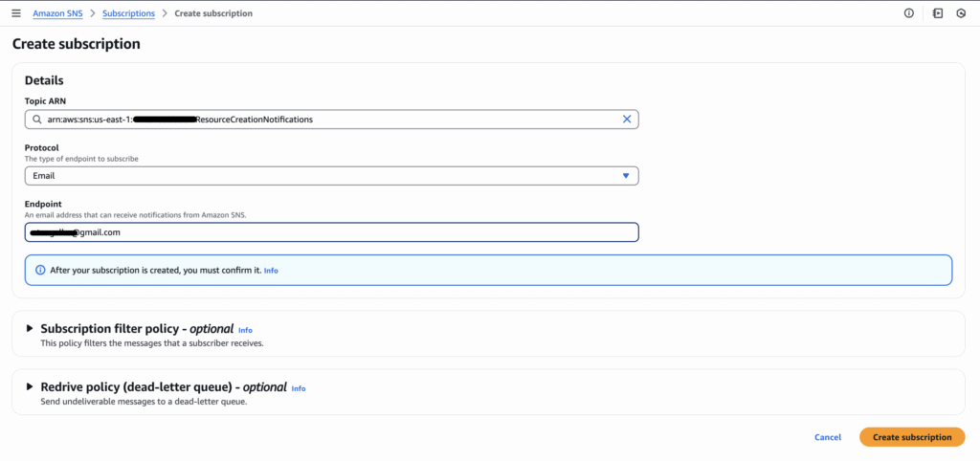Expand Redrive policy dead-letter queue section

point(30,386)
